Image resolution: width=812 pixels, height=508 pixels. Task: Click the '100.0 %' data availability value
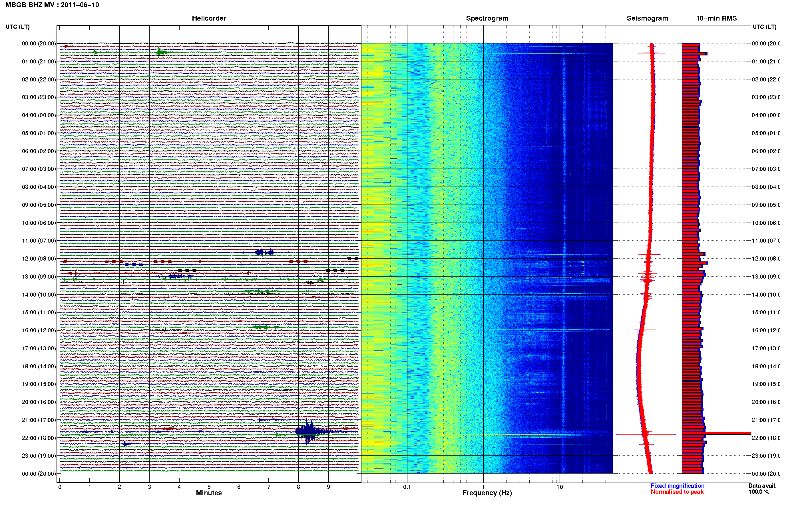coord(759,492)
